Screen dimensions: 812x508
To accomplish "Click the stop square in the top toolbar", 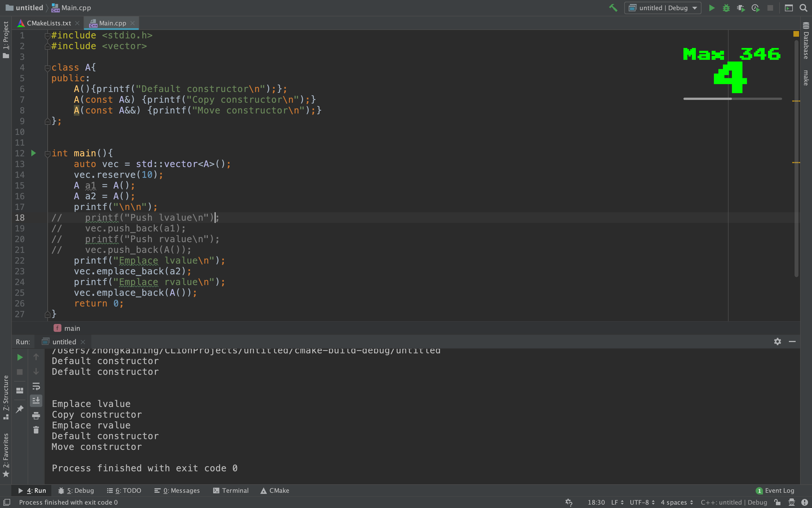I will point(770,8).
